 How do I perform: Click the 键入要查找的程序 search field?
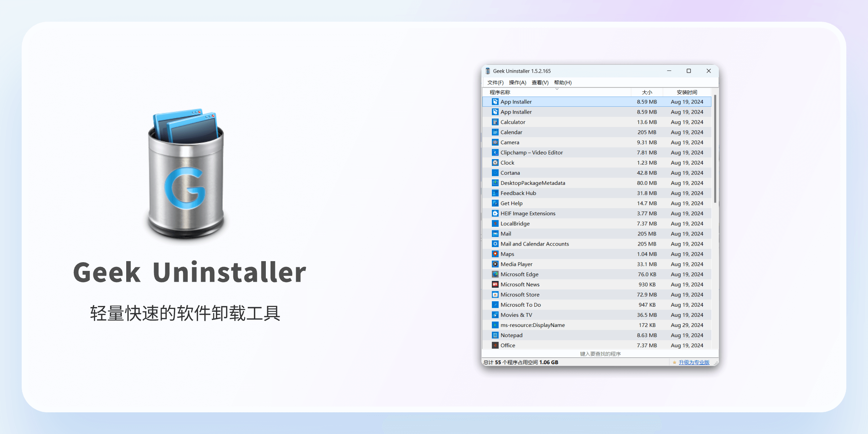[600, 354]
